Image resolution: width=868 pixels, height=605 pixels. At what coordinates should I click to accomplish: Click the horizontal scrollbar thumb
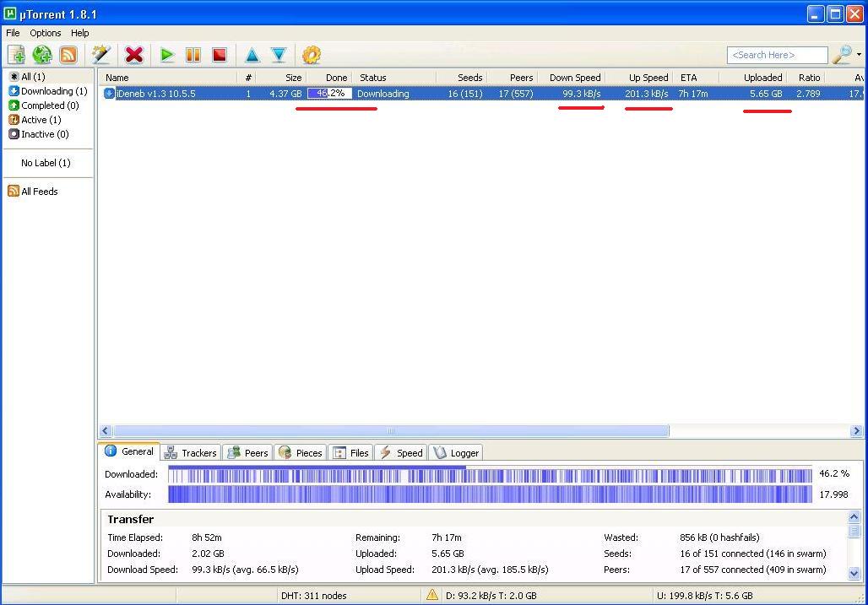(x=391, y=431)
